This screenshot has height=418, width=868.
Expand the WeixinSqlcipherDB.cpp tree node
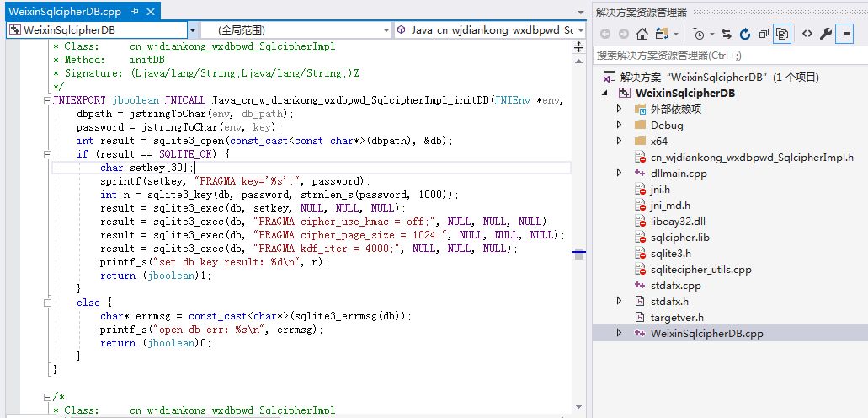pyautogui.click(x=620, y=333)
